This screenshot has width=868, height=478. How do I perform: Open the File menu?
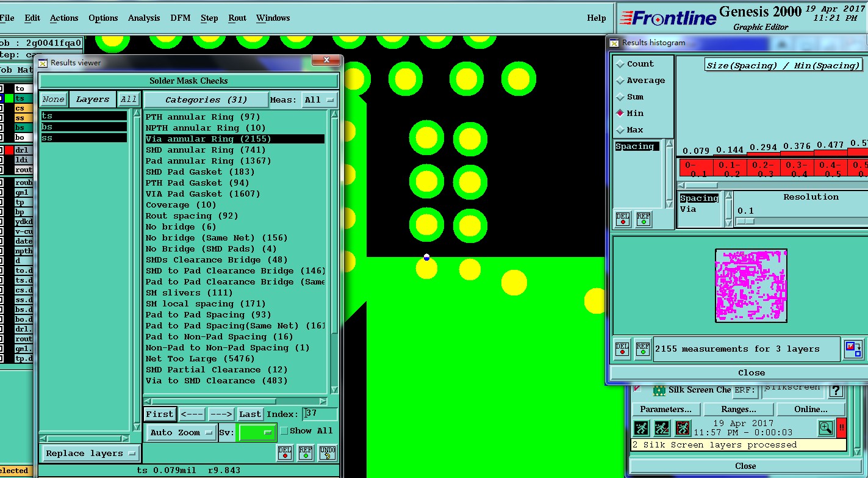[x=7, y=18]
